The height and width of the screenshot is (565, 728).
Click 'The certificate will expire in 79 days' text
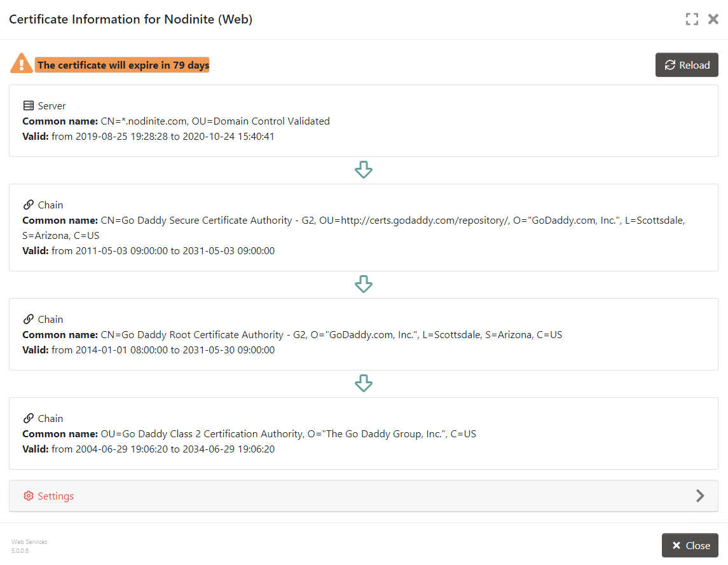[x=123, y=65]
